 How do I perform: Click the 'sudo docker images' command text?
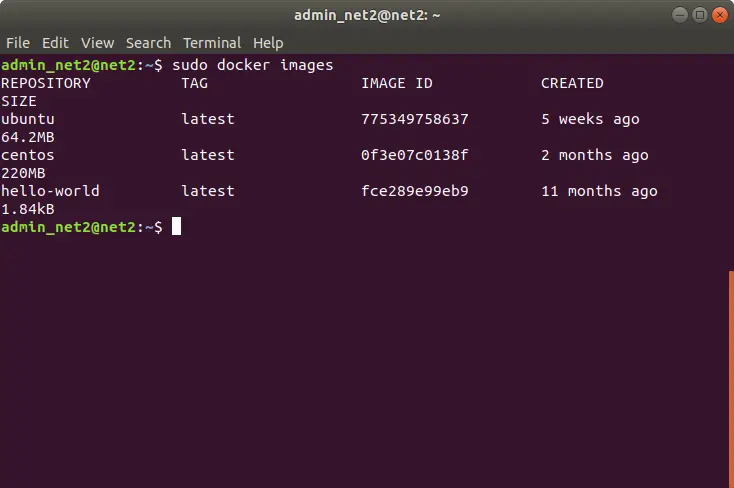click(253, 65)
